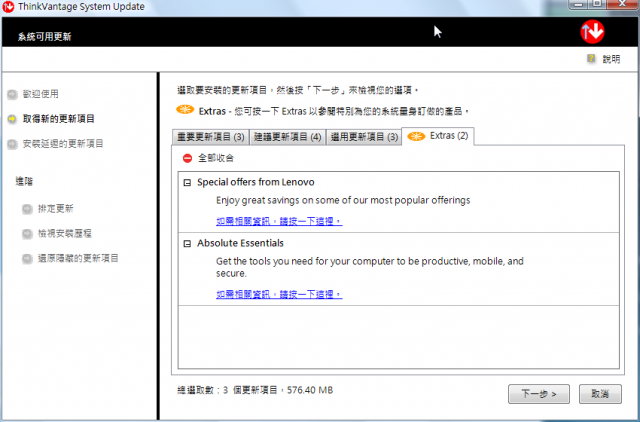This screenshot has height=422, width=640.
Task: Click 取消 cancel button
Action: 600,394
